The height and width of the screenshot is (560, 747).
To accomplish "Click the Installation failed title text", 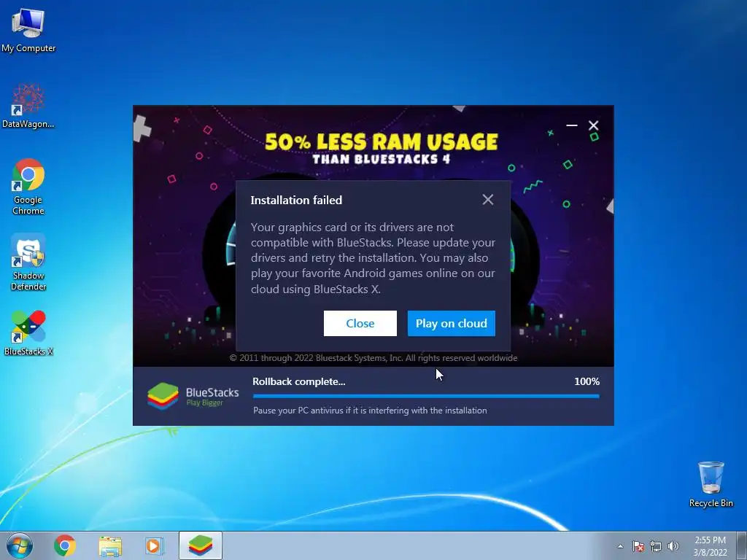I will pos(296,200).
